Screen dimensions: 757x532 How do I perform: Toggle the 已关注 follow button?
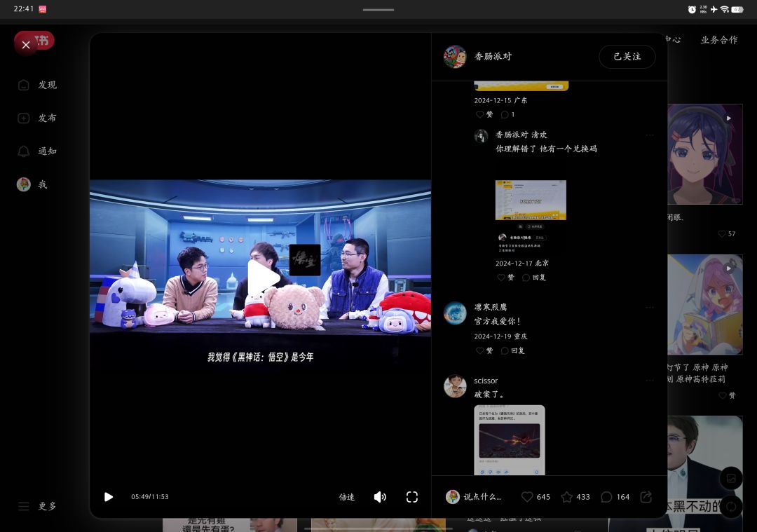coord(627,57)
